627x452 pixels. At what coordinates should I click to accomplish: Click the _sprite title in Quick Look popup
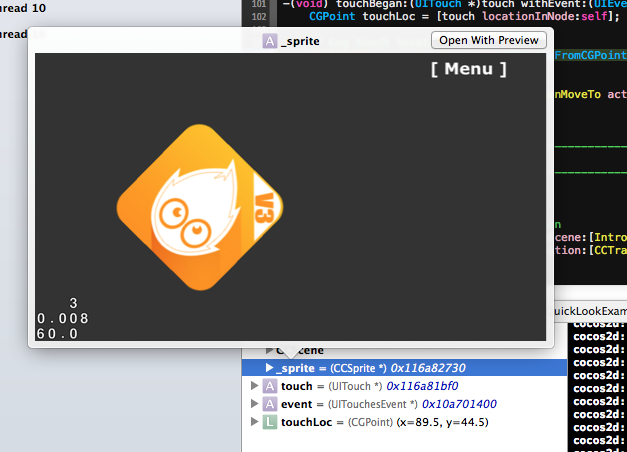tap(300, 41)
